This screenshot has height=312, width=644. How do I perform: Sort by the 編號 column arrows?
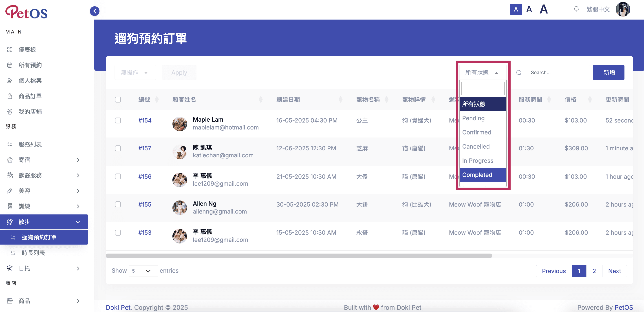click(x=157, y=100)
